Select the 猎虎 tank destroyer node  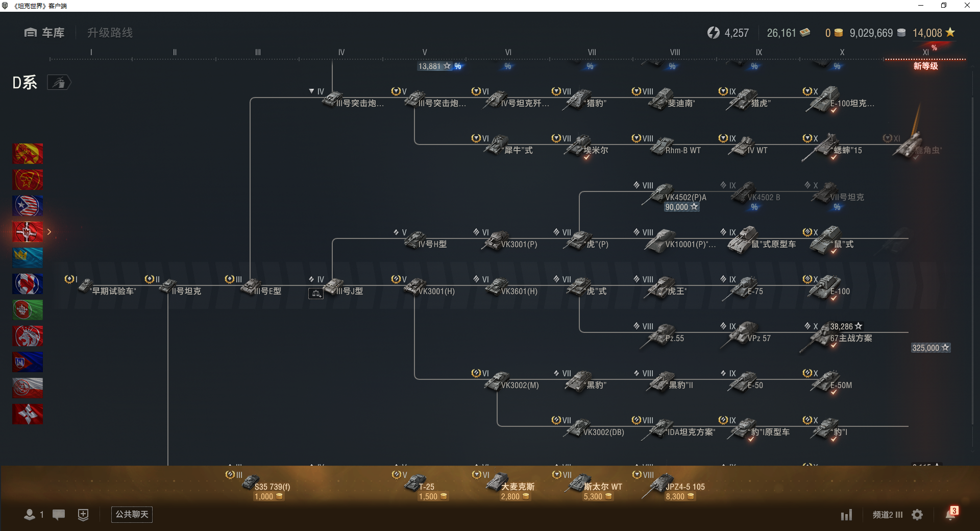click(x=745, y=98)
